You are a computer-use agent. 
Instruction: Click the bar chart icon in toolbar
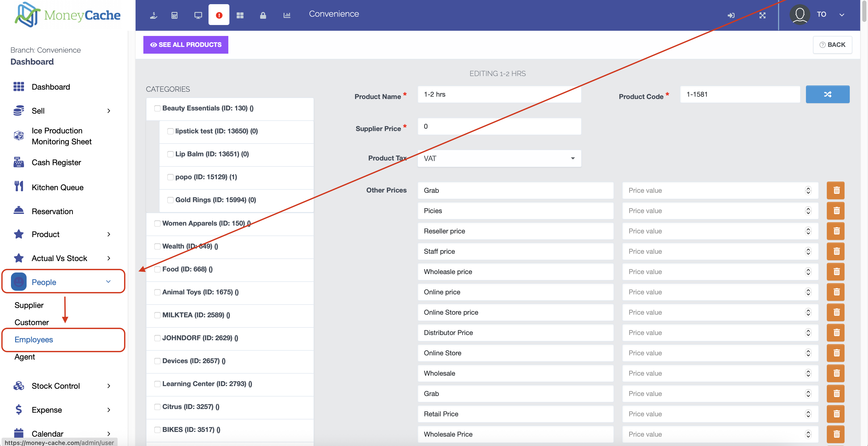(x=287, y=15)
